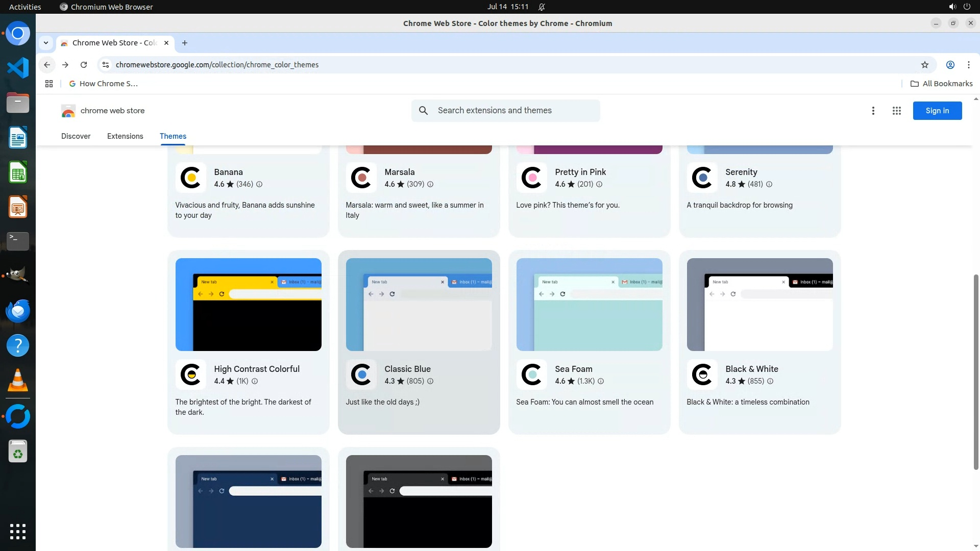Viewport: 980px width, 551px height.
Task: Open Visual Studio Code from dock
Action: pos(18,68)
